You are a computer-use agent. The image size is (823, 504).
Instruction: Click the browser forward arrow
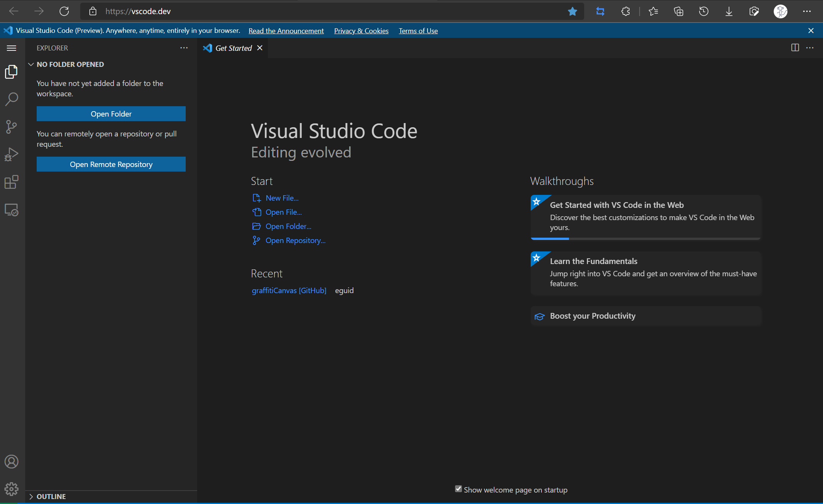(39, 11)
